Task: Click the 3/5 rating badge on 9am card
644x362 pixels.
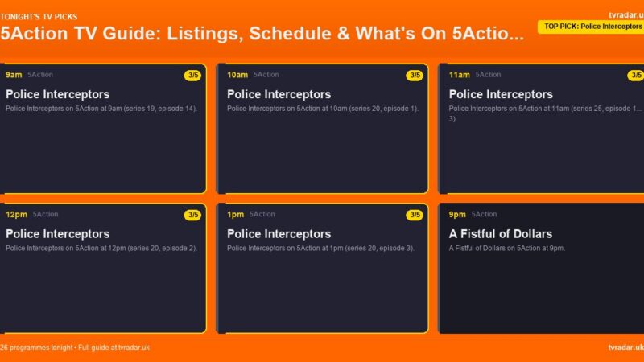Action: tap(192, 75)
